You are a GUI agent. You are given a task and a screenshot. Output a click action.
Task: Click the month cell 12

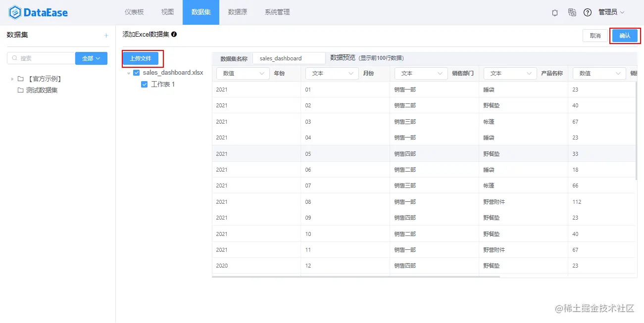pos(308,266)
